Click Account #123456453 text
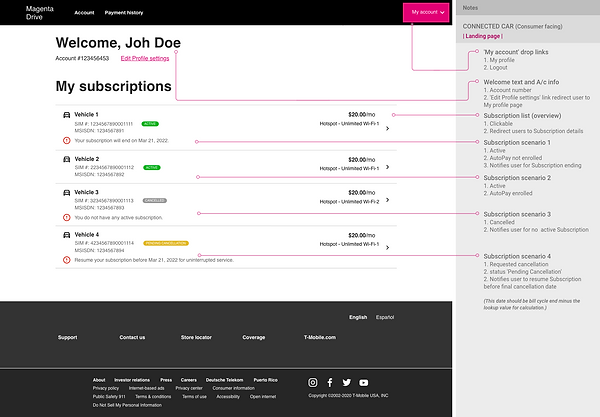600x417 pixels. pos(82,58)
